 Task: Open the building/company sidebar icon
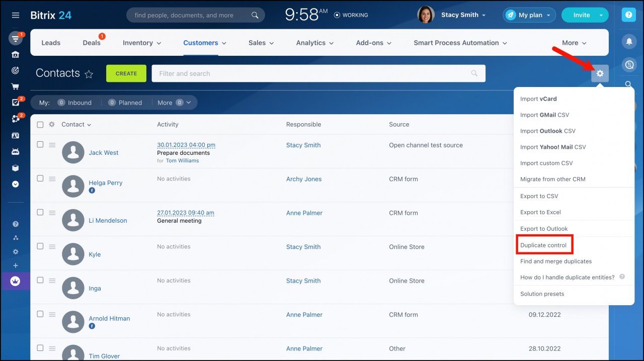pyautogui.click(x=16, y=54)
